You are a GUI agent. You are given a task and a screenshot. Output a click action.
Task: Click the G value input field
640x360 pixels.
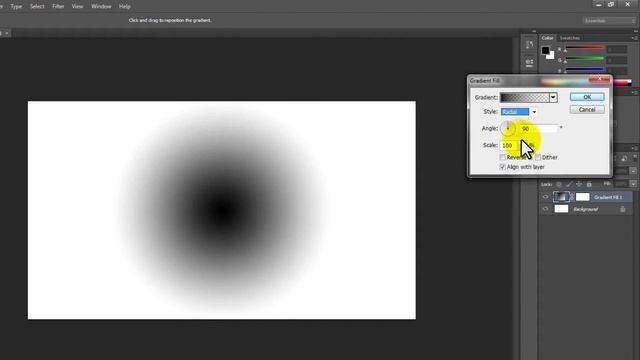(617, 60)
